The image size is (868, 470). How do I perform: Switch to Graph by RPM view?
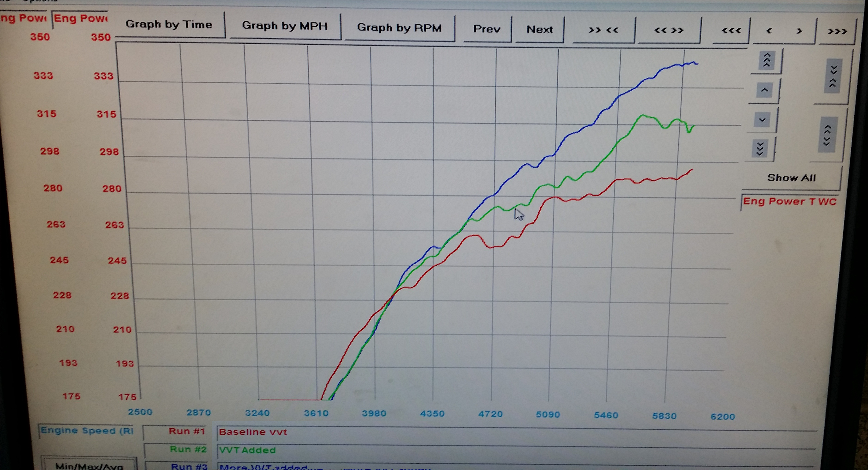tap(399, 28)
